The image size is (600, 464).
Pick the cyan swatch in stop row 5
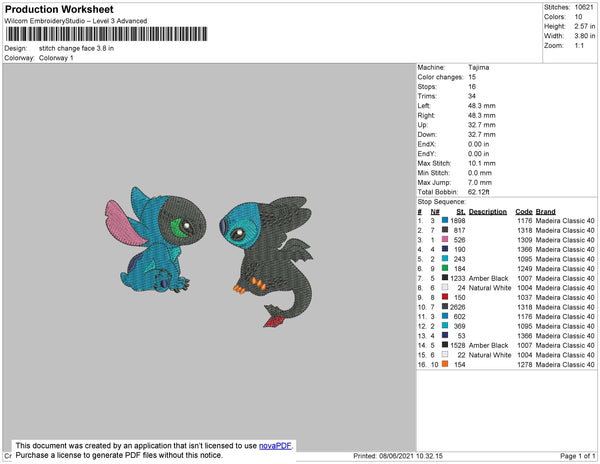[x=445, y=258]
